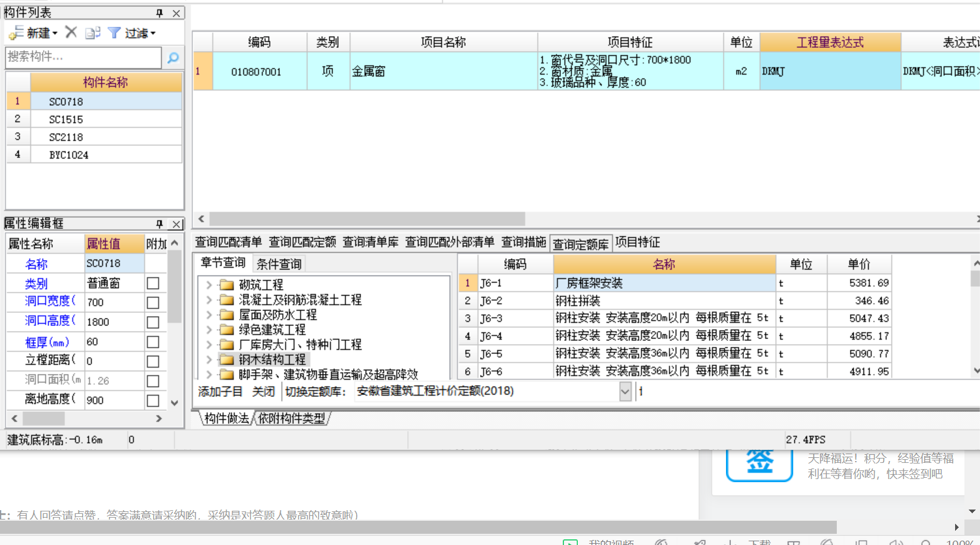Click the 厂房框架安装 name cell

[664, 283]
